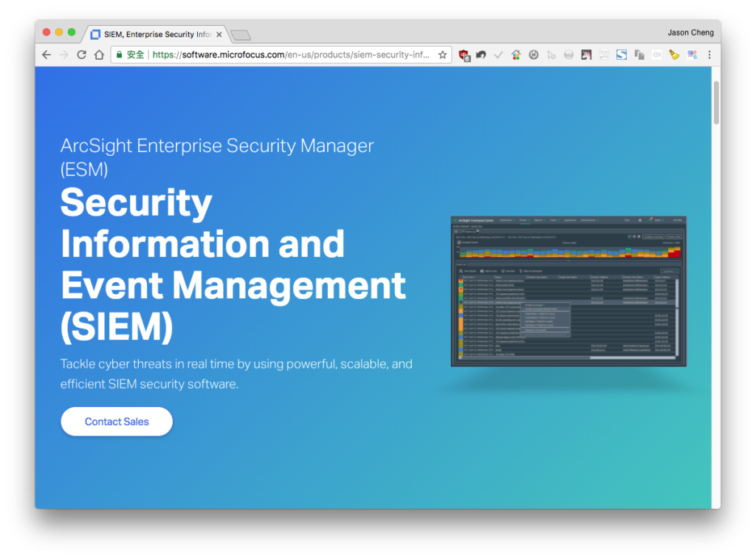The width and height of the screenshot is (756, 559).
Task: View site security info via lock icon
Action: pyautogui.click(x=119, y=55)
